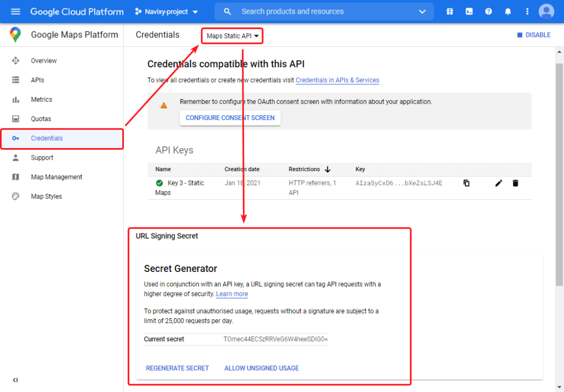This screenshot has height=392, width=564.
Task: Click the HTTP referrers, 1 API cell
Action: coord(312,188)
